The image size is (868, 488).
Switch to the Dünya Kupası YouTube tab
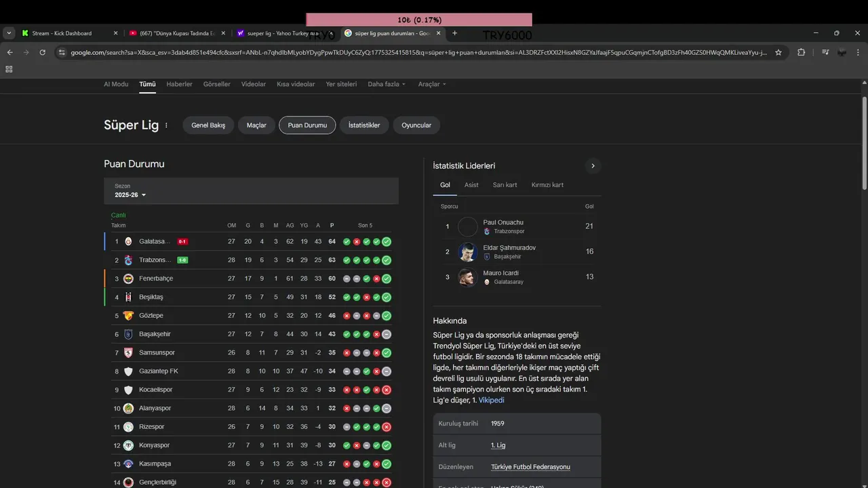click(x=178, y=33)
